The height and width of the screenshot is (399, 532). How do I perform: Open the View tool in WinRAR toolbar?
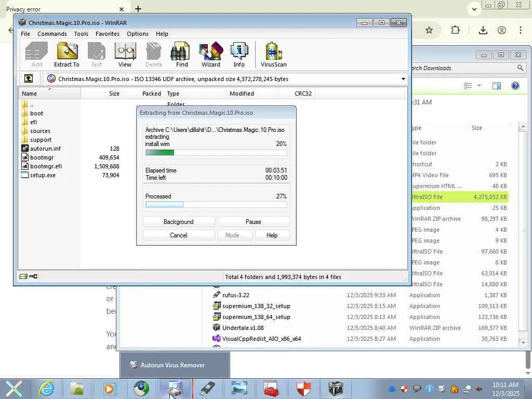pos(125,54)
